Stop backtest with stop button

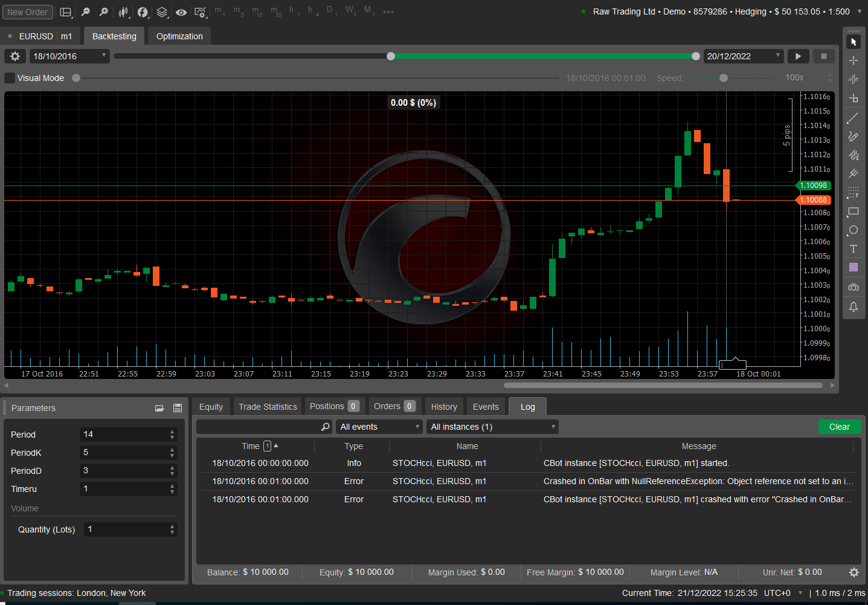824,56
